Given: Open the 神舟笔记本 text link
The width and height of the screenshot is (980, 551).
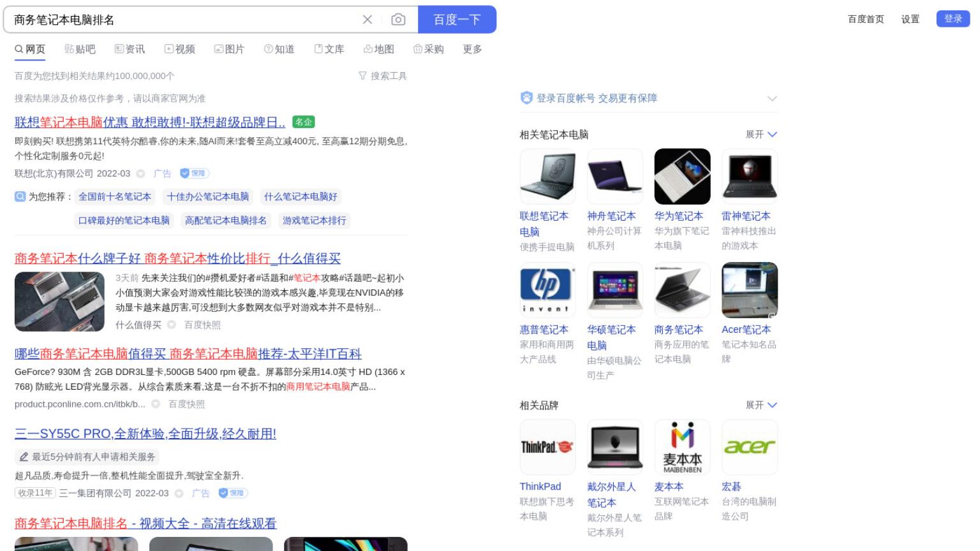Looking at the screenshot, I should tap(611, 216).
